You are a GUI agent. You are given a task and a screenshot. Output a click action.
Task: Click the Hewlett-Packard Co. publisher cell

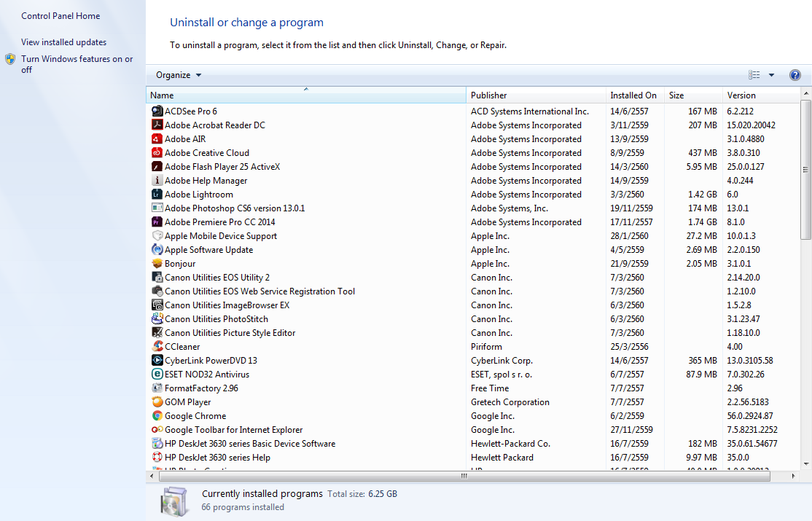[x=511, y=443]
